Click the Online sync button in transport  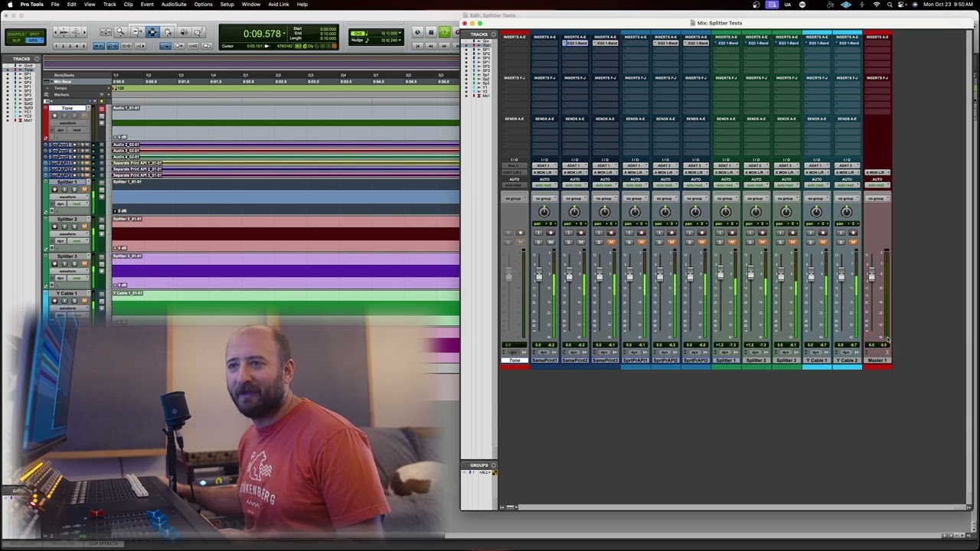[x=417, y=32]
